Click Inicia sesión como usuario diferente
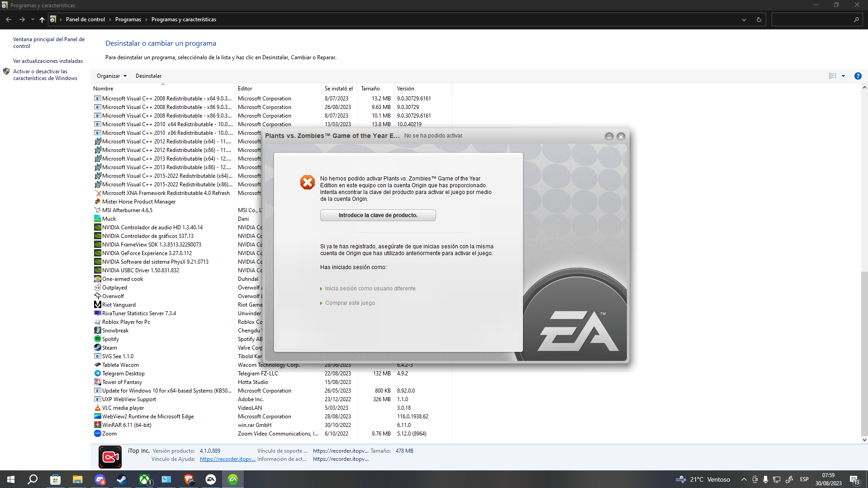This screenshot has height=488, width=868. 370,289
